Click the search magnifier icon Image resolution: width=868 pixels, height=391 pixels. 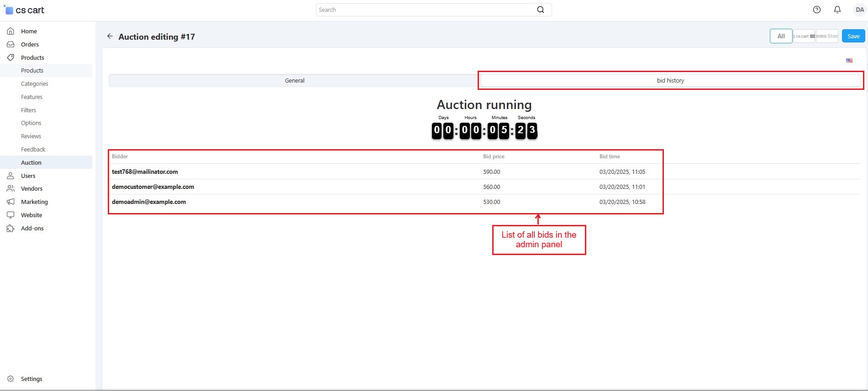[541, 10]
